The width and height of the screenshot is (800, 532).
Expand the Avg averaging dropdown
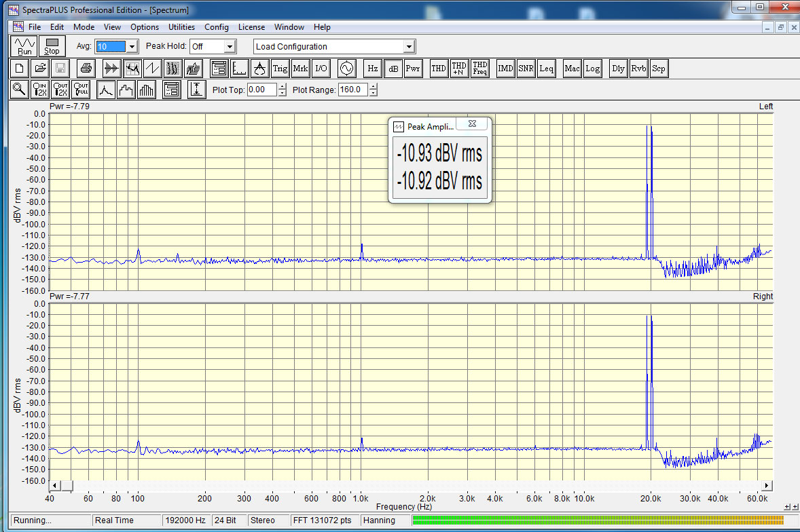132,47
